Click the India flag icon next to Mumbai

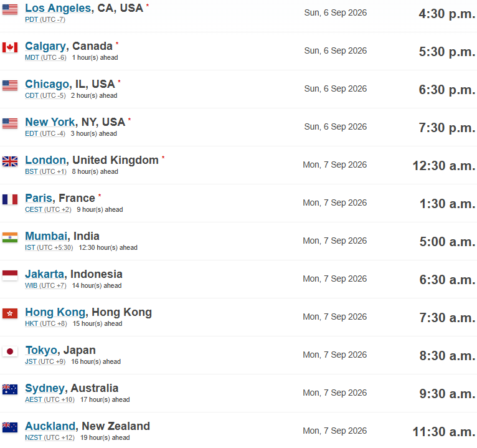coord(10,237)
